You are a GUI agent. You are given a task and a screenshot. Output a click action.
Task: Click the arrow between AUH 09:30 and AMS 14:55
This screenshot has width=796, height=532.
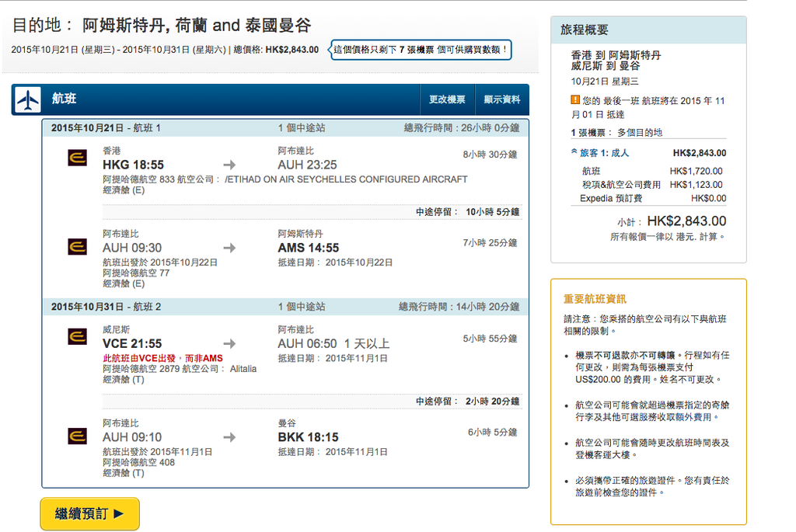pyautogui.click(x=229, y=248)
